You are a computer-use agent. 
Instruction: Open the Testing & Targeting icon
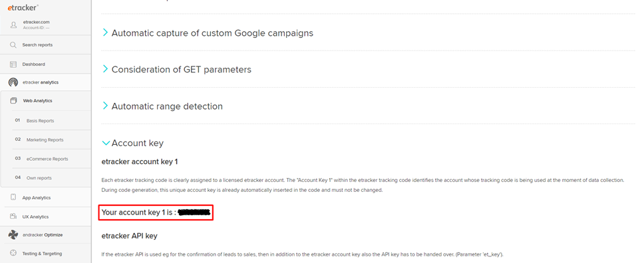click(x=13, y=253)
